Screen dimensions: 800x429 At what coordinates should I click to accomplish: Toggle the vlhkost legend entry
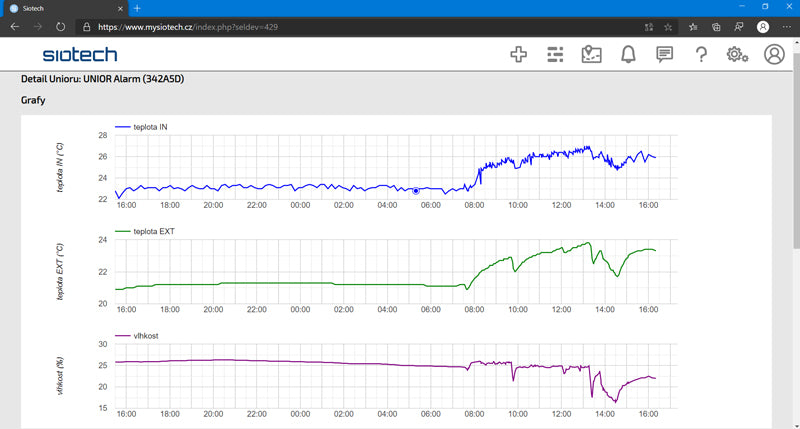137,336
